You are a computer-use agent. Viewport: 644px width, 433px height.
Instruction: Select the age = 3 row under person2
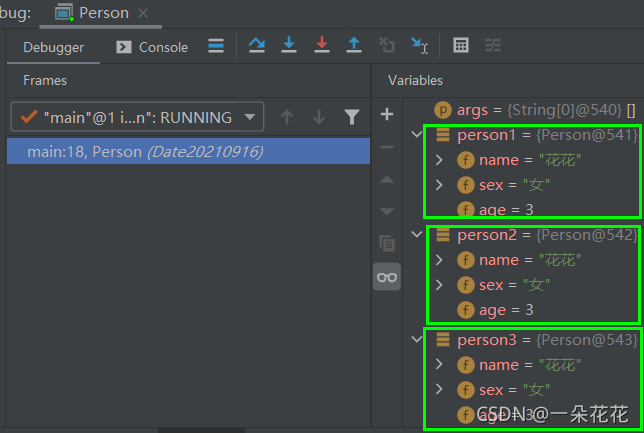495,310
